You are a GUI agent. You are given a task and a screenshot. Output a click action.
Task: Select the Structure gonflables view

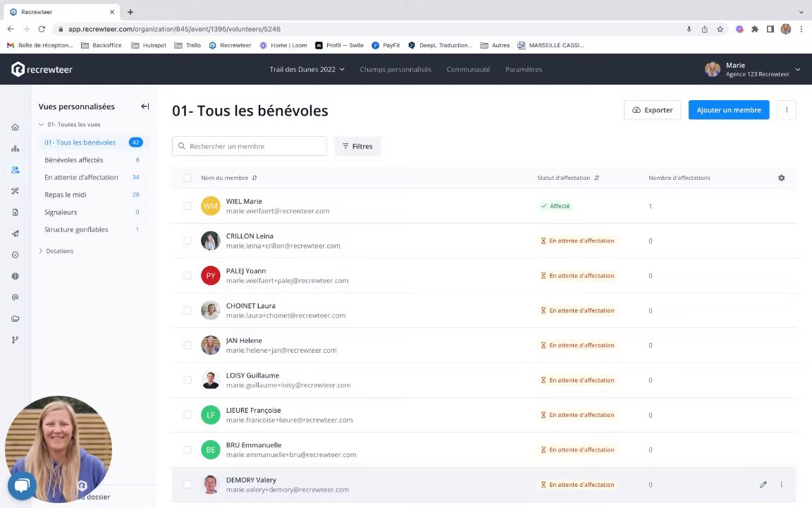(76, 229)
